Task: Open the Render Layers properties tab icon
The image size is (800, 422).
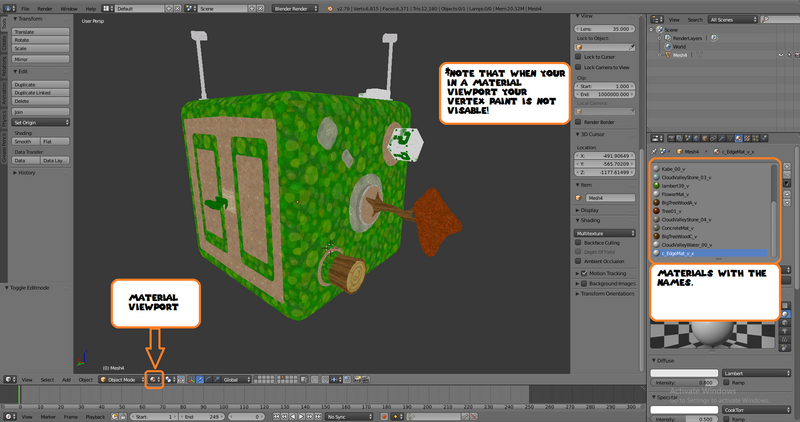Action: (x=680, y=138)
